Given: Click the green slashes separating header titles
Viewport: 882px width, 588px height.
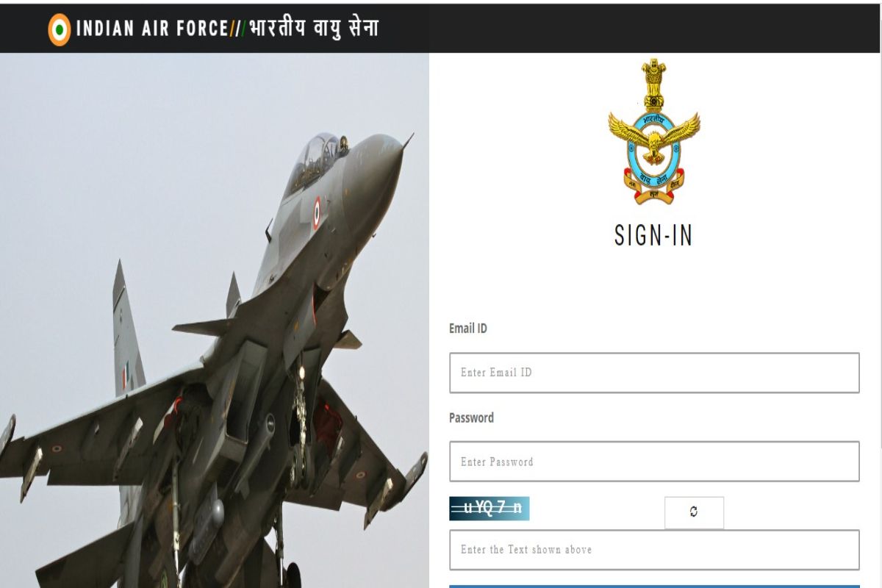Looking at the screenshot, I should pos(237,29).
